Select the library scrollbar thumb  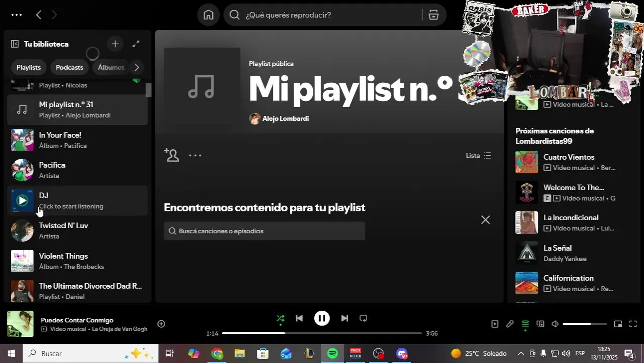click(x=149, y=90)
